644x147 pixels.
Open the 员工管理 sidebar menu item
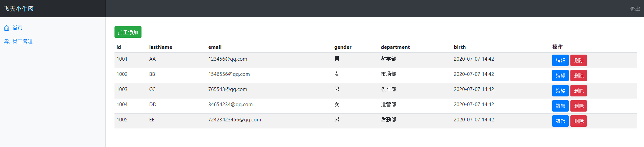pyautogui.click(x=22, y=41)
